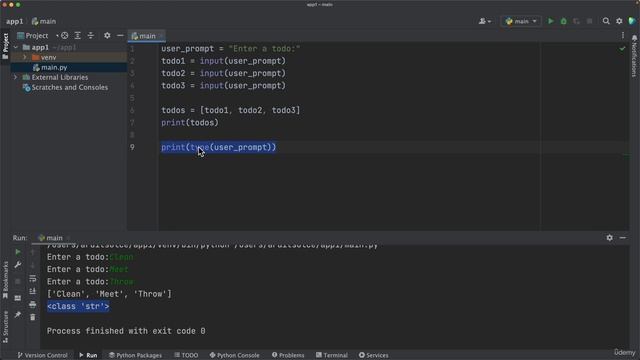
Task: Click Run with Coverage icon in toolbar
Action: click(x=576, y=21)
